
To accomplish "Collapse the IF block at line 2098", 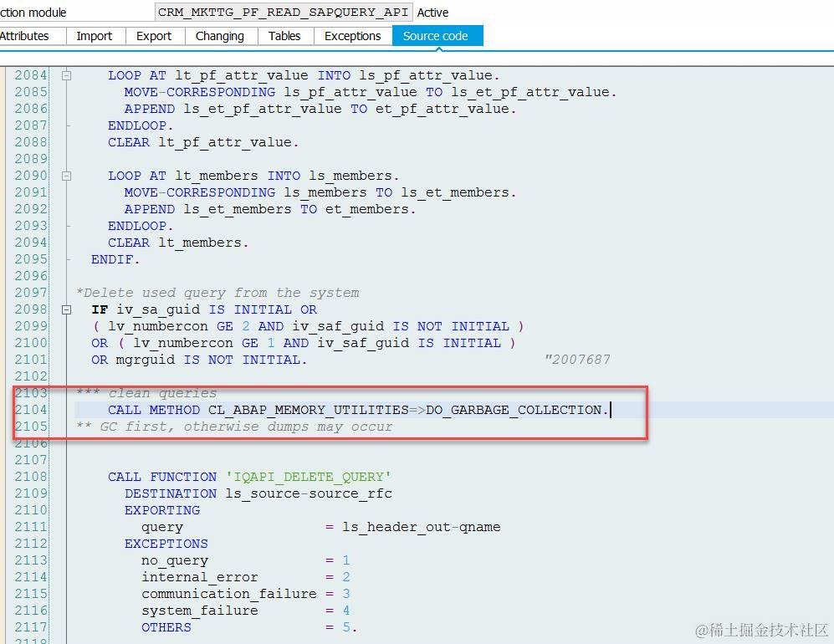I will tap(66, 309).
